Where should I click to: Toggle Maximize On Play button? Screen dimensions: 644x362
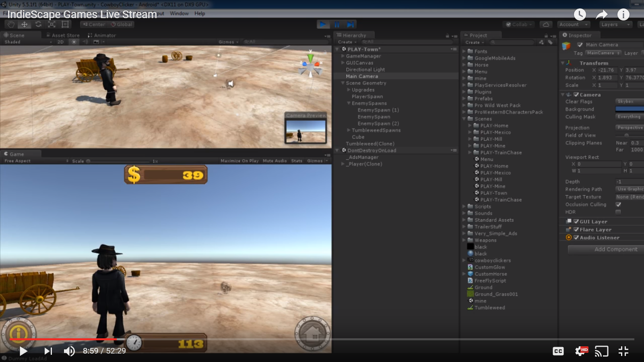coord(239,161)
